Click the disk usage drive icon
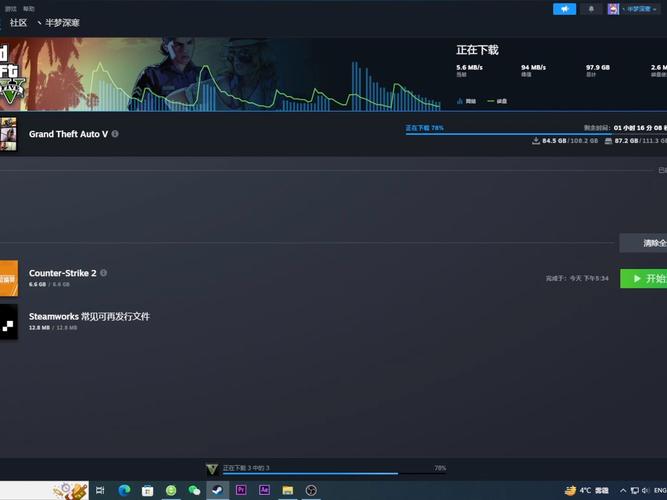Screen dimensions: 667x500 point(608,141)
